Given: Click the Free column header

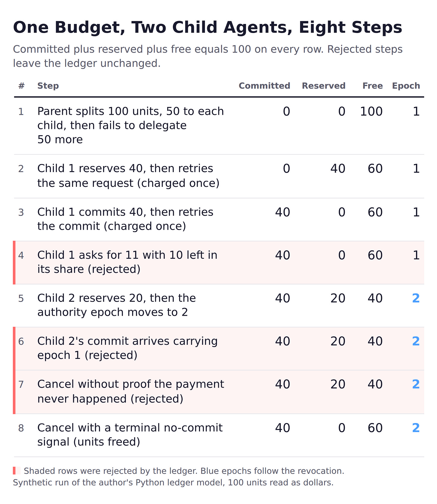Looking at the screenshot, I should [372, 86].
